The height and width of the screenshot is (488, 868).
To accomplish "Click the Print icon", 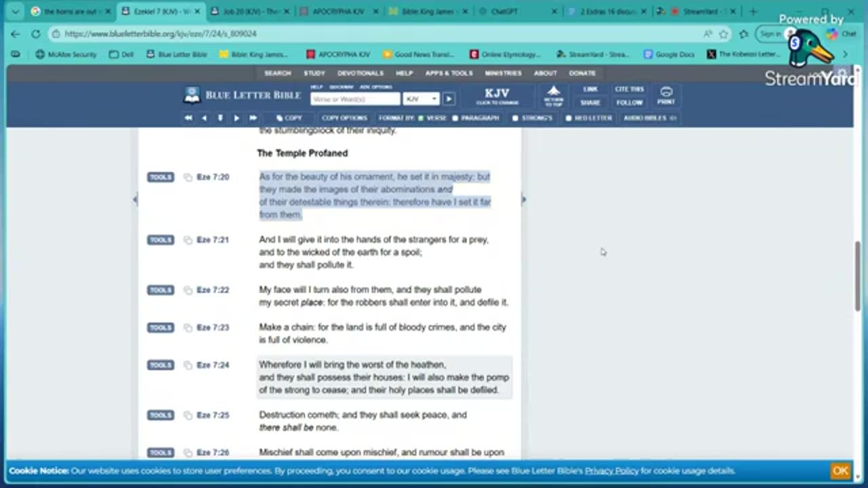I will pos(666,96).
